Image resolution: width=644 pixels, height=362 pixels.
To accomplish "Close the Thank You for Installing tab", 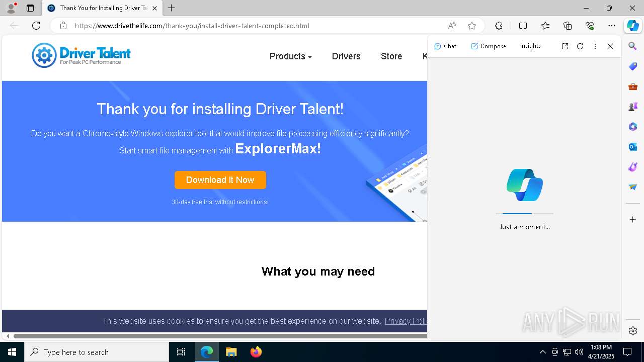I will pos(154,8).
